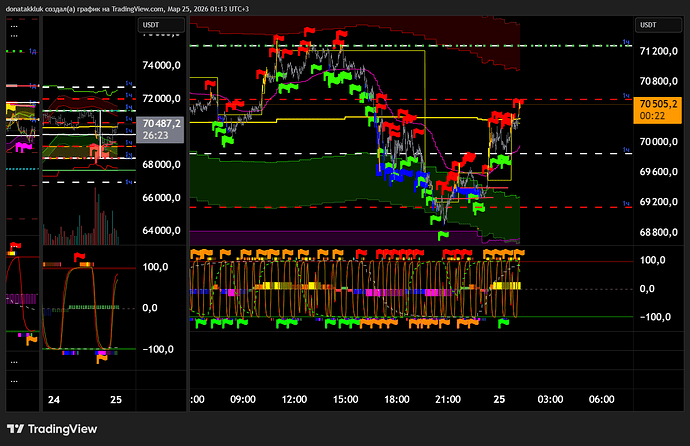Open the USDT currency selector on the middle axis

coord(150,23)
